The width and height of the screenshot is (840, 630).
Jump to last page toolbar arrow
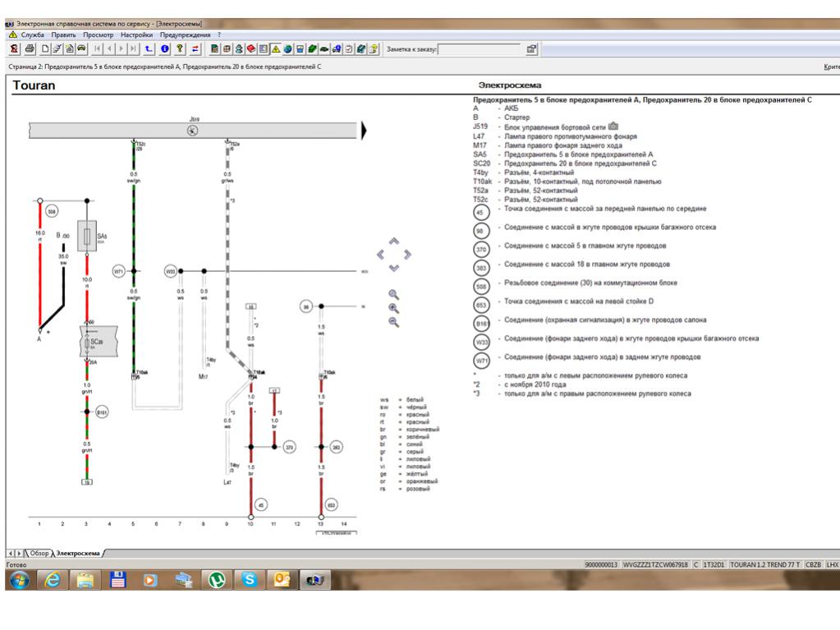tap(133, 48)
